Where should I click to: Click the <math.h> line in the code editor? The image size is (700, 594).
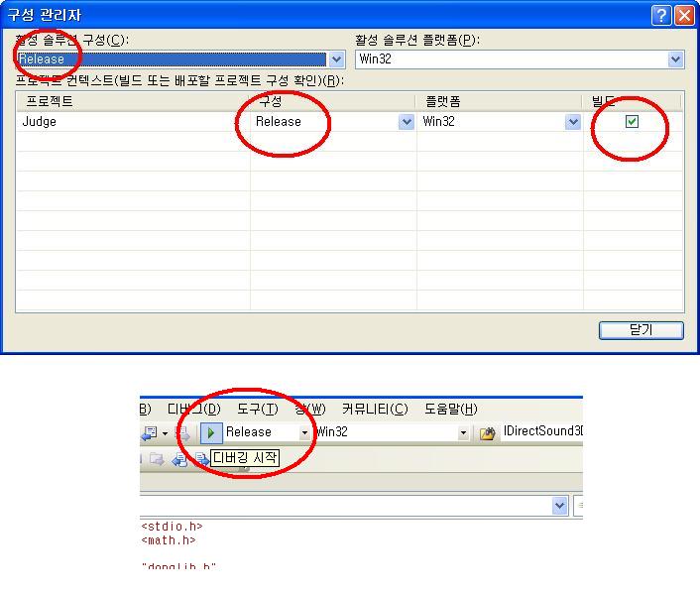pos(169,540)
